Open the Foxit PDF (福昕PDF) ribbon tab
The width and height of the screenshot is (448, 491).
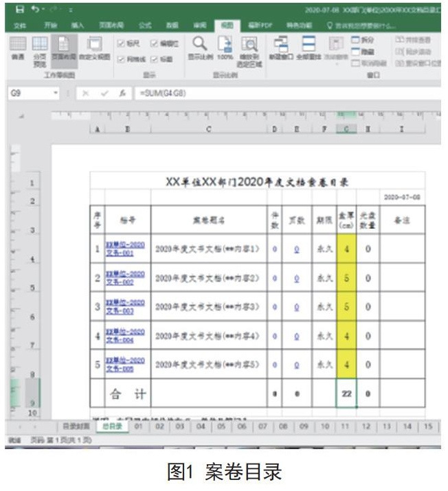tap(260, 25)
